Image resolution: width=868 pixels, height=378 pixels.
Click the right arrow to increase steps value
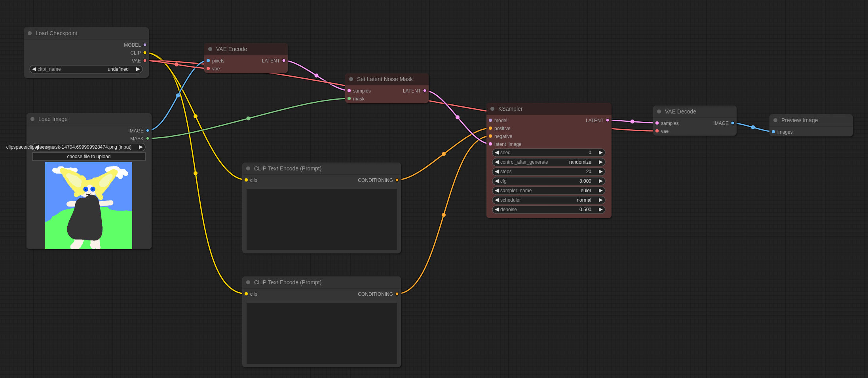pos(600,171)
